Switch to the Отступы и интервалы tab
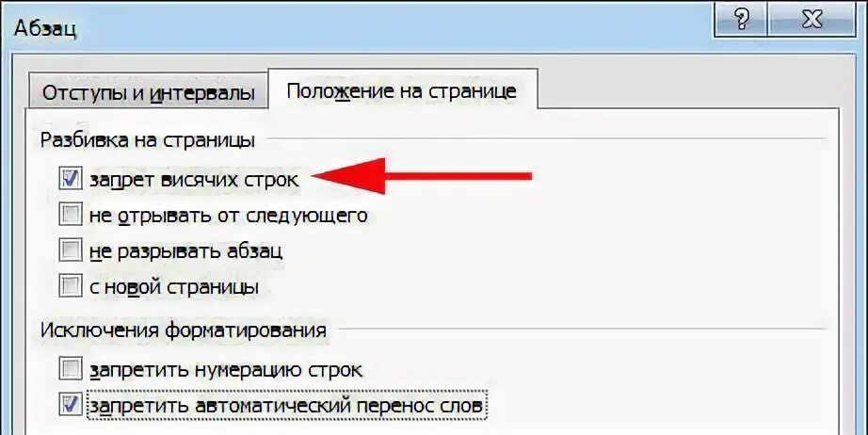The image size is (868, 435). (x=148, y=92)
